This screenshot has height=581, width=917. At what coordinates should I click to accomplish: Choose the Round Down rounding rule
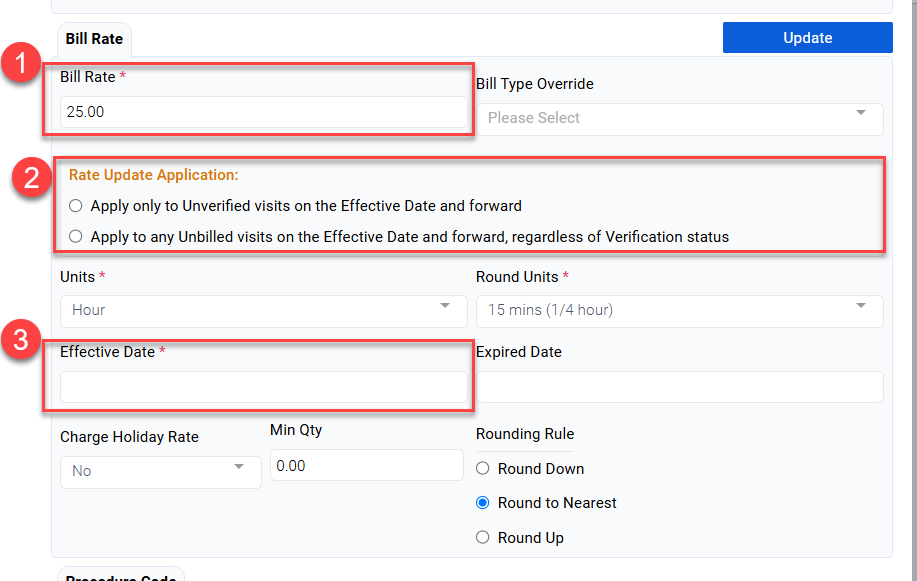pyautogui.click(x=483, y=469)
